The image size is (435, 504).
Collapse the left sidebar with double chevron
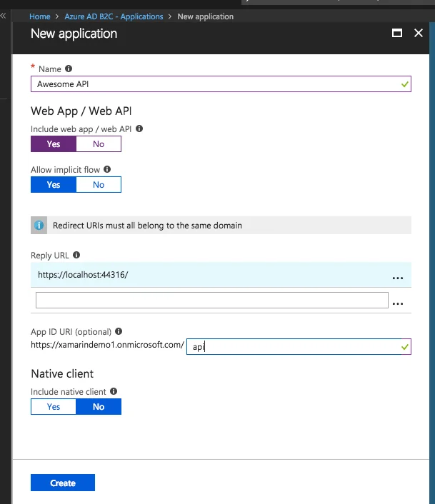tap(4, 16)
